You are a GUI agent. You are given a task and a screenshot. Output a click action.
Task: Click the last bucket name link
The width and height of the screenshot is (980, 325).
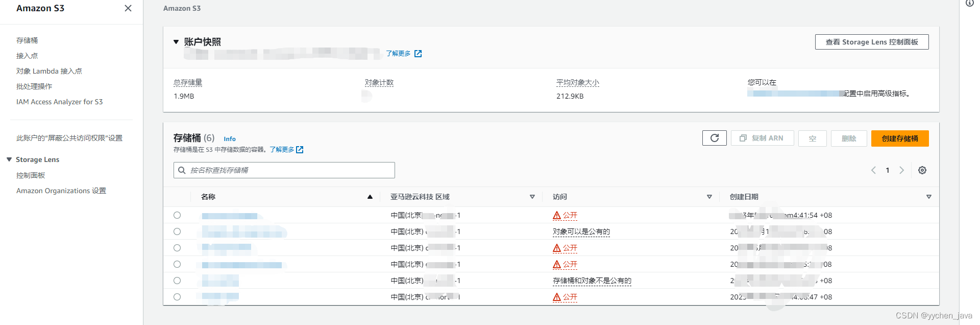[220, 296]
